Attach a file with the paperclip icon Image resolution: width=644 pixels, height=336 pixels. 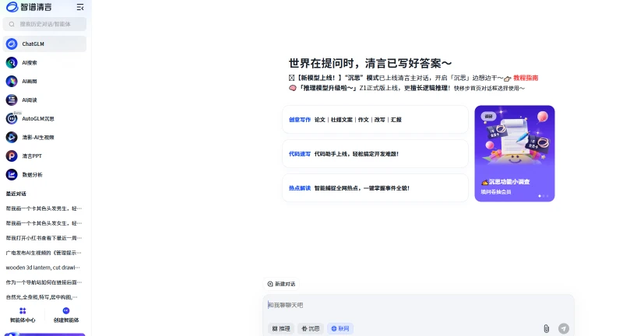546,329
